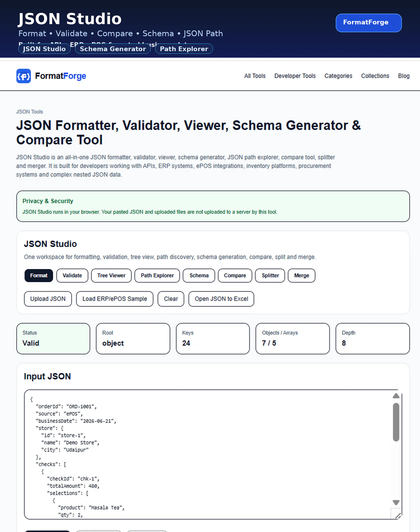Open the Schema Generator pill in the banner
420x532 pixels.
(113, 49)
